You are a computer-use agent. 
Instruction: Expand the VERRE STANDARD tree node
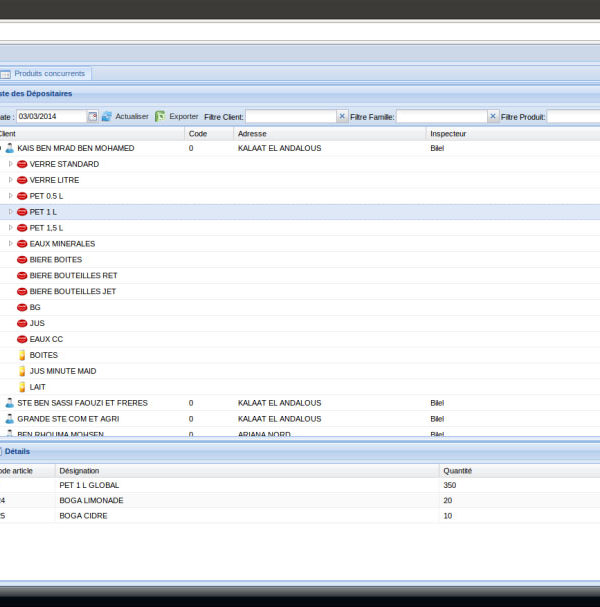coord(10,164)
